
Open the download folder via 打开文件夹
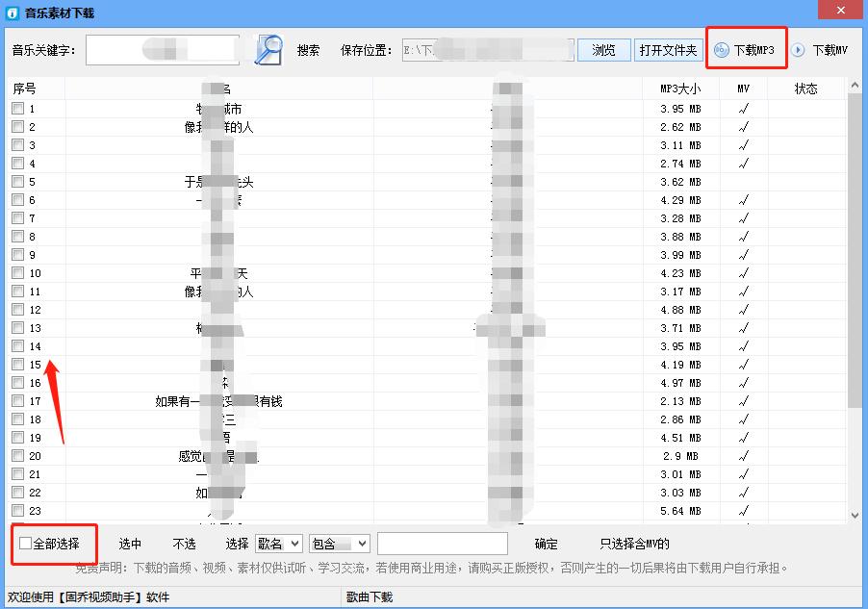(668, 49)
